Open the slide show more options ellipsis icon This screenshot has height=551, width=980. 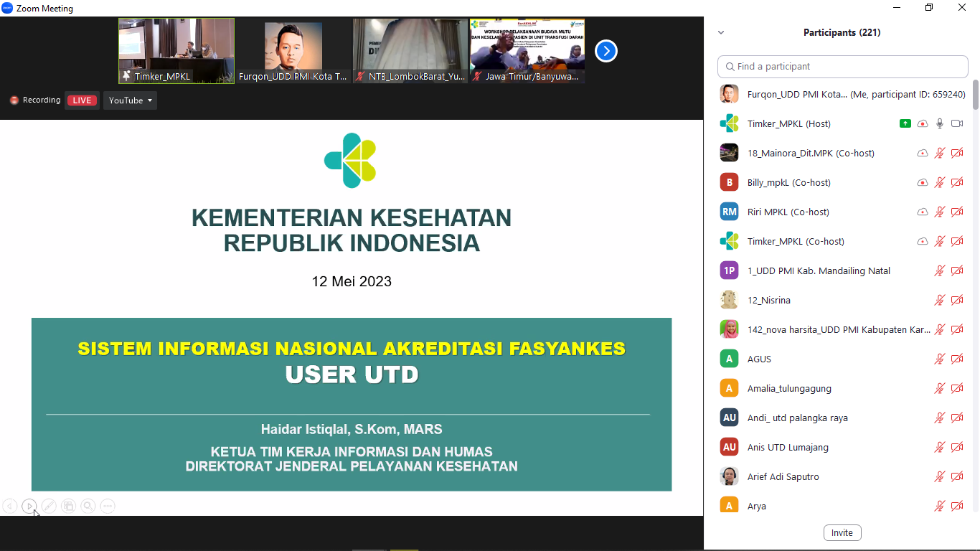(x=107, y=506)
